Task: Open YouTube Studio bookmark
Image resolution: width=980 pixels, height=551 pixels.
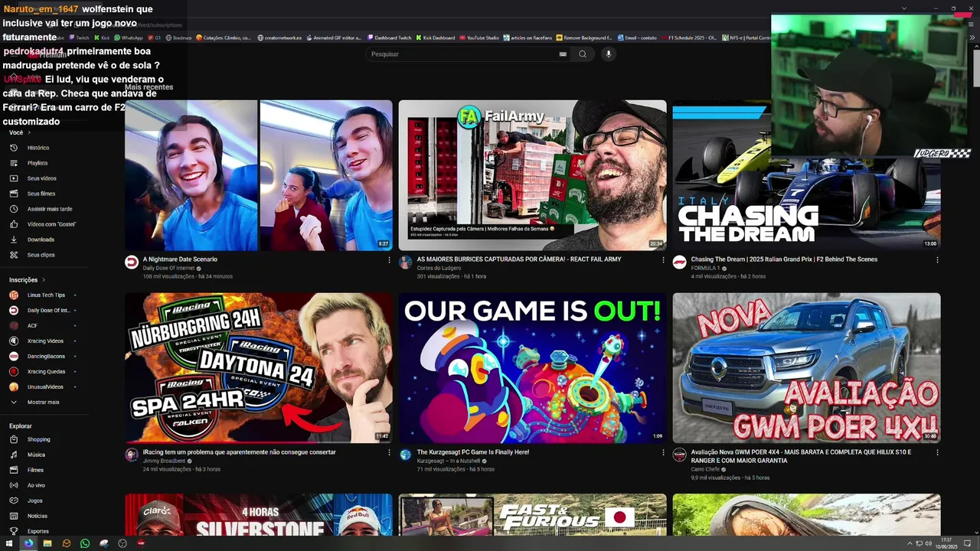Action: coord(479,37)
